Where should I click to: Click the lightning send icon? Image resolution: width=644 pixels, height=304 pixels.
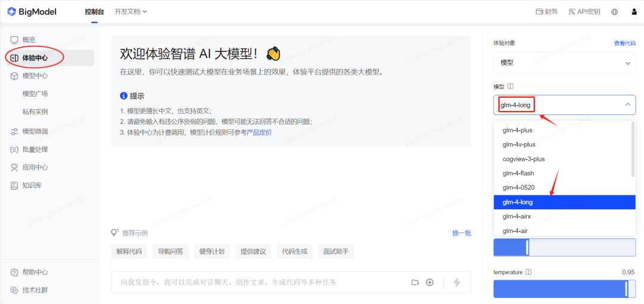457,282
